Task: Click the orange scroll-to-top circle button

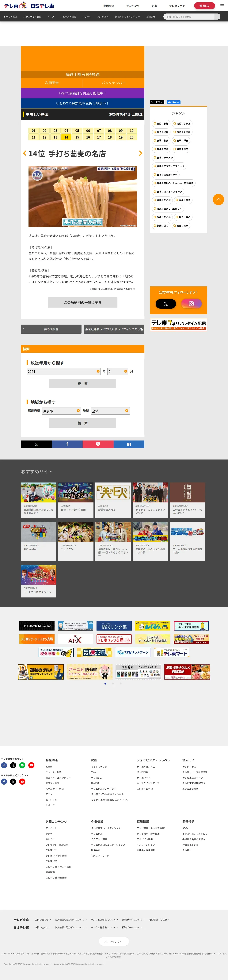Action: click(x=218, y=199)
